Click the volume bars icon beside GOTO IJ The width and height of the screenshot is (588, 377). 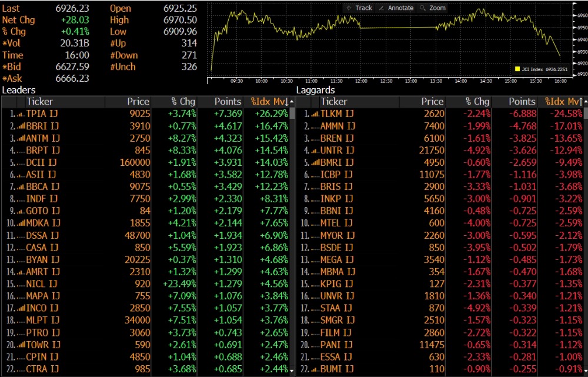click(21, 212)
